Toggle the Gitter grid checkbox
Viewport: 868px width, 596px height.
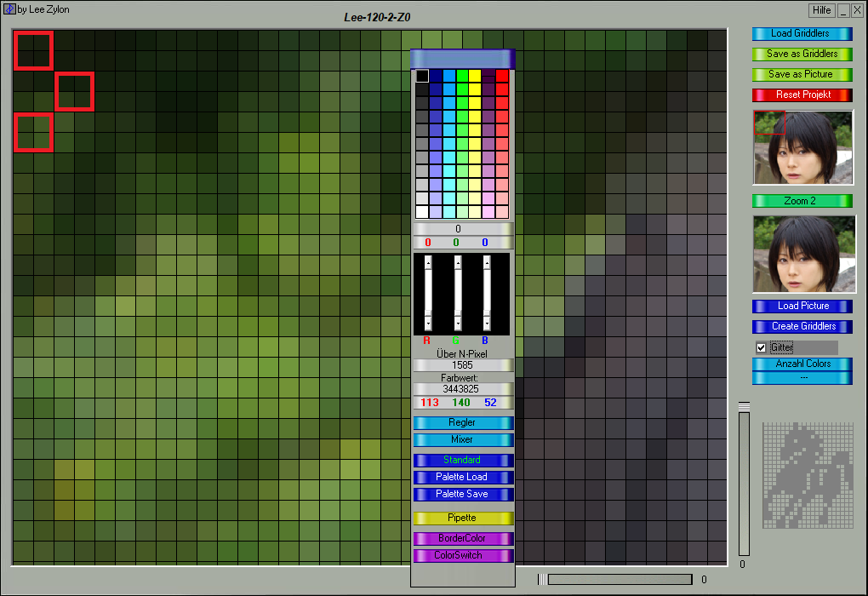coord(762,347)
